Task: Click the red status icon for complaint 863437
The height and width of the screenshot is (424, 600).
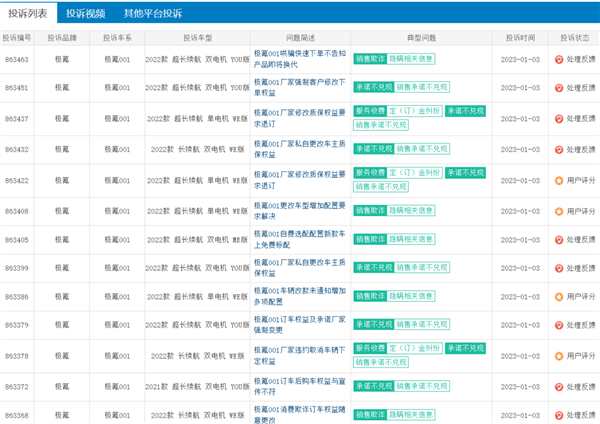Action: click(559, 119)
